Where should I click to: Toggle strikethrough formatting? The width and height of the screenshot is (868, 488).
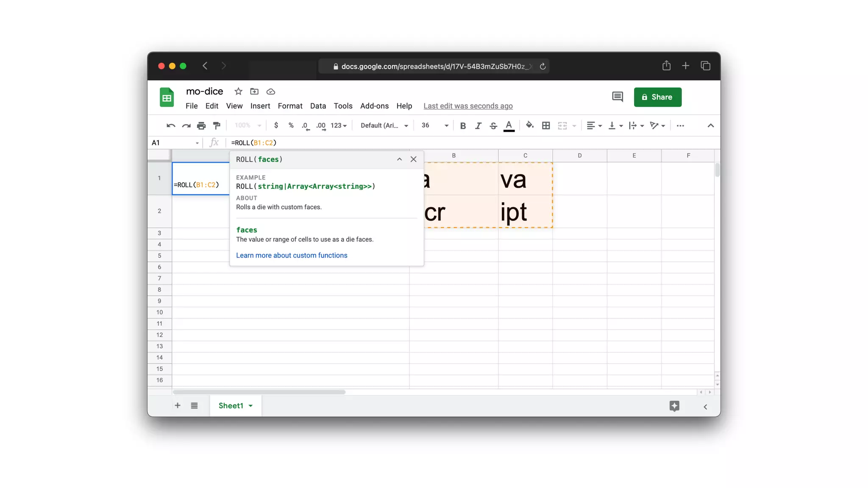click(493, 125)
